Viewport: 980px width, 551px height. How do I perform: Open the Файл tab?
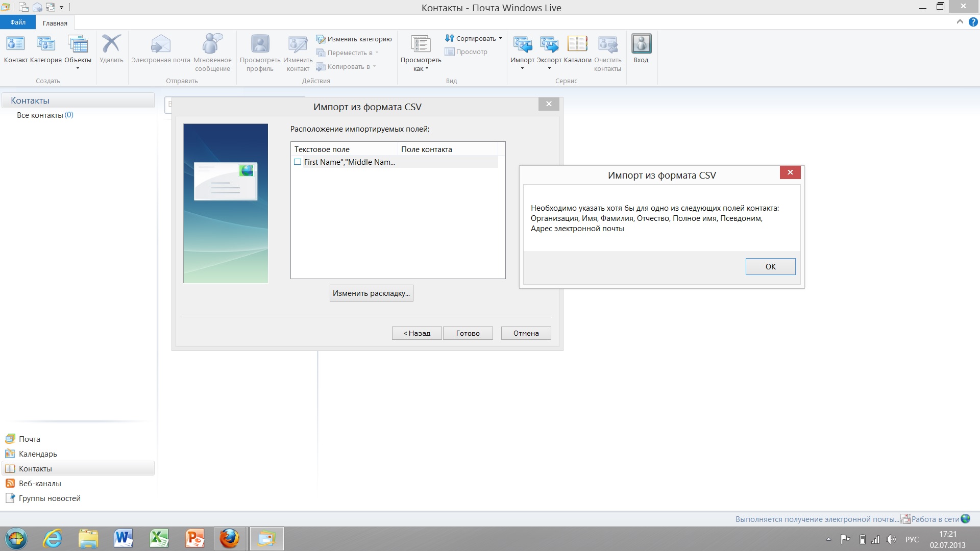click(18, 22)
